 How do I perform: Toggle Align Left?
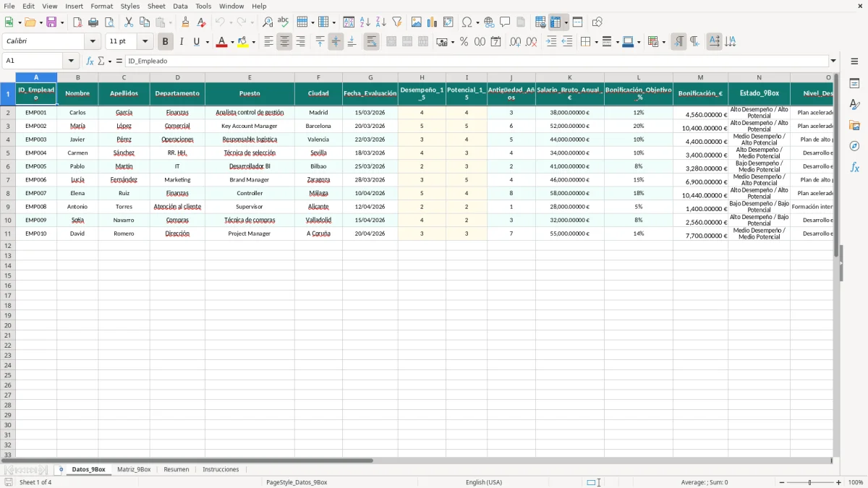click(x=268, y=42)
